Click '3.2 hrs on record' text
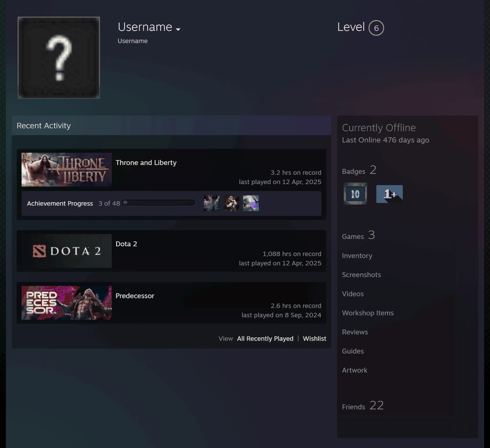 (x=296, y=173)
